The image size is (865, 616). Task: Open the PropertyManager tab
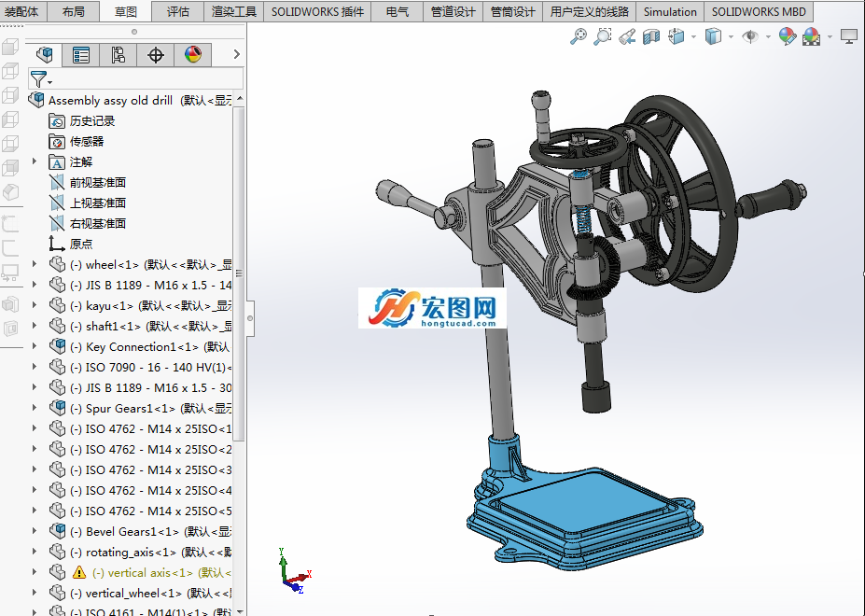coord(81,55)
